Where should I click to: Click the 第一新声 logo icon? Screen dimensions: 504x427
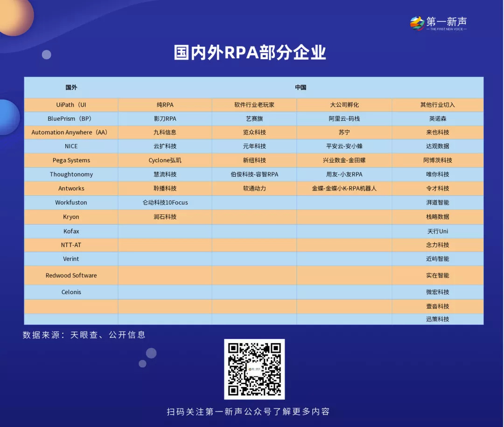[417, 23]
